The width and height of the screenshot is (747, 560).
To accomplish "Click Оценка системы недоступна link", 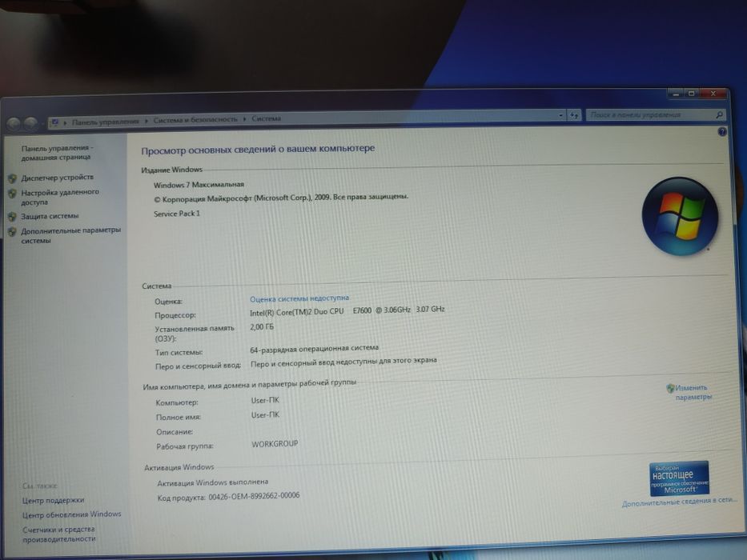I will [x=299, y=298].
